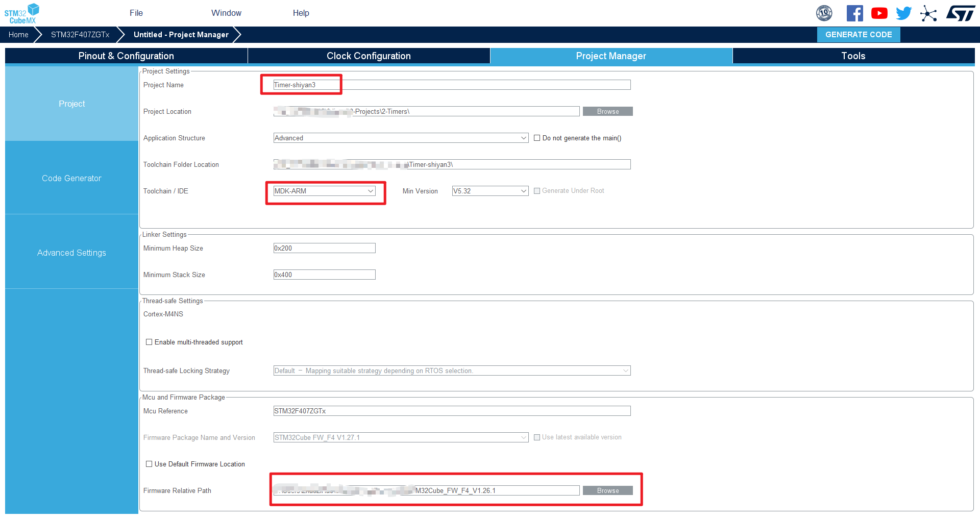980x519 pixels.
Task: Switch to Clock Configuration tab
Action: click(x=369, y=56)
